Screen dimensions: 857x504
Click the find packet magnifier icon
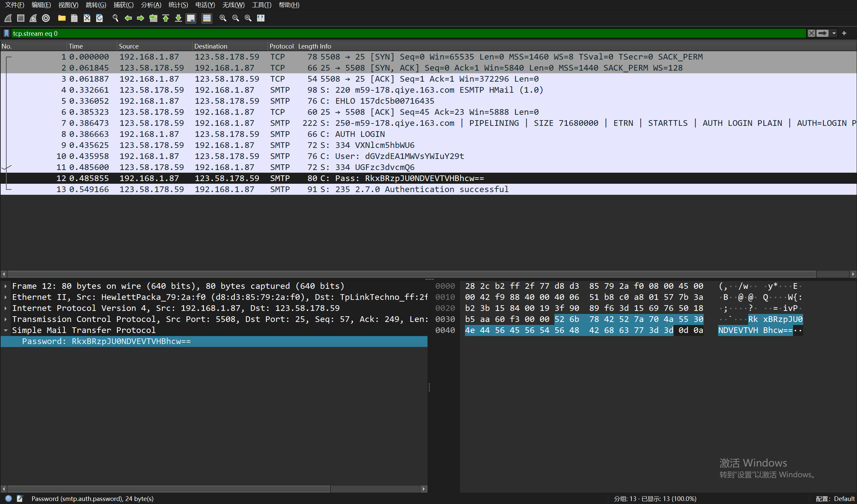115,18
